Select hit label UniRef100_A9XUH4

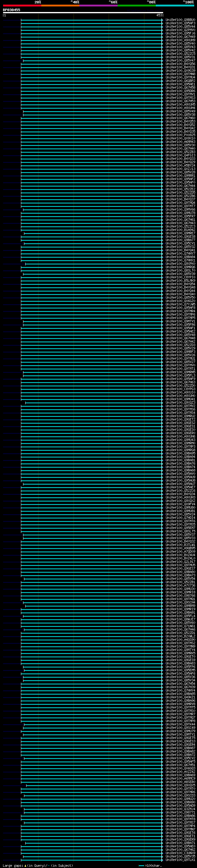(180, 108)
